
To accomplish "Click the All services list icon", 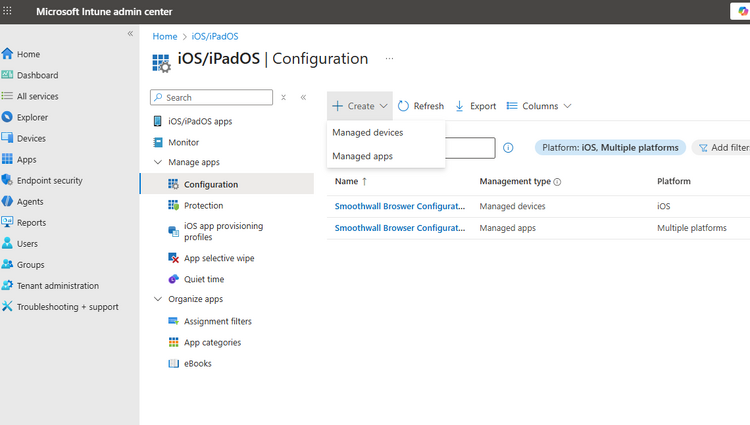I will click(x=7, y=96).
